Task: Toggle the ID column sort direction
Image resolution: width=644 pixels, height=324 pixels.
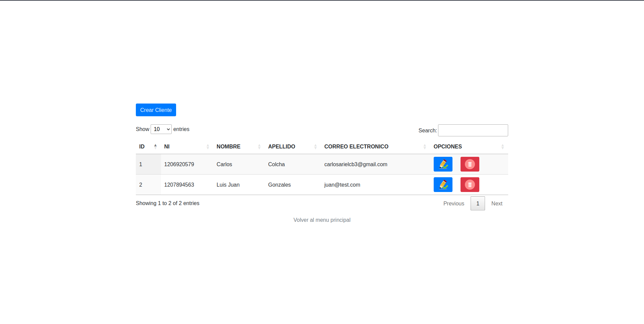Action: [155, 146]
